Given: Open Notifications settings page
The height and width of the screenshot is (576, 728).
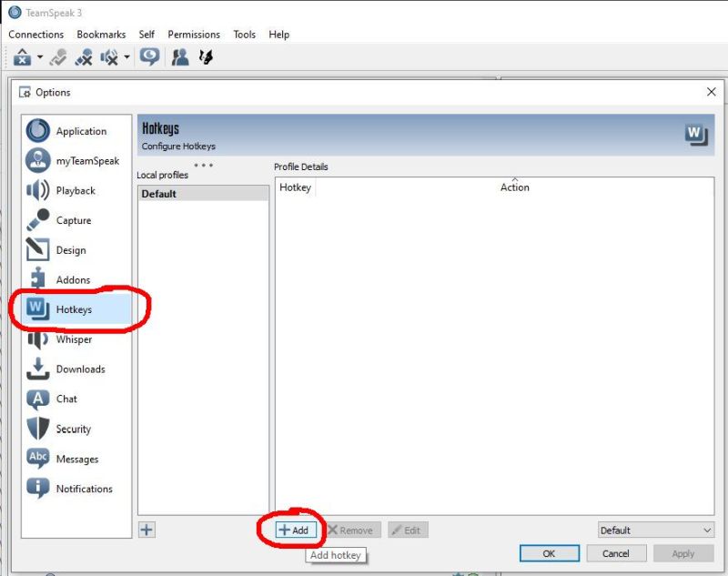Looking at the screenshot, I should pyautogui.click(x=76, y=489).
